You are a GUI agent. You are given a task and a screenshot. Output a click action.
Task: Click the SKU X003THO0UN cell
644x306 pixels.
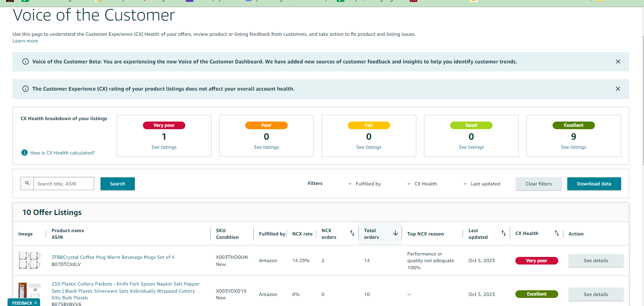coord(231,257)
